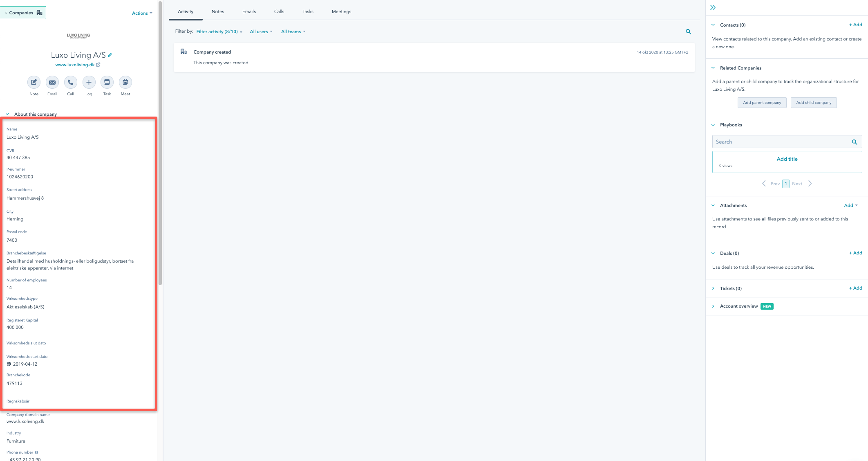Click the Note icon button
The height and width of the screenshot is (461, 868).
34,82
